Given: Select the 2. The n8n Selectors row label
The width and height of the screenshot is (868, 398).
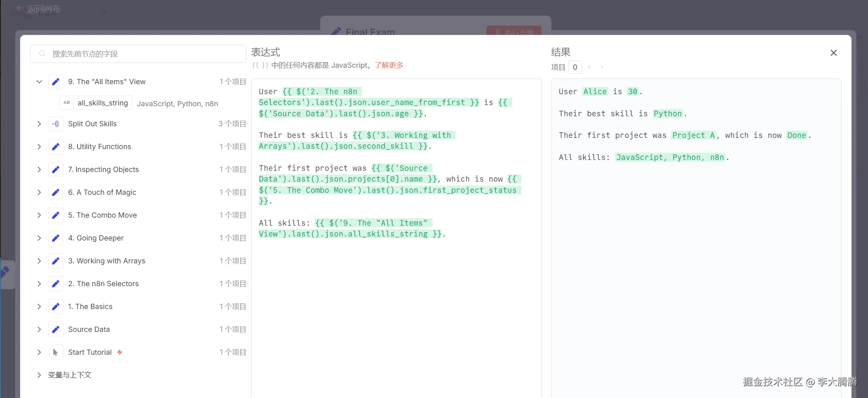Looking at the screenshot, I should click(103, 284).
